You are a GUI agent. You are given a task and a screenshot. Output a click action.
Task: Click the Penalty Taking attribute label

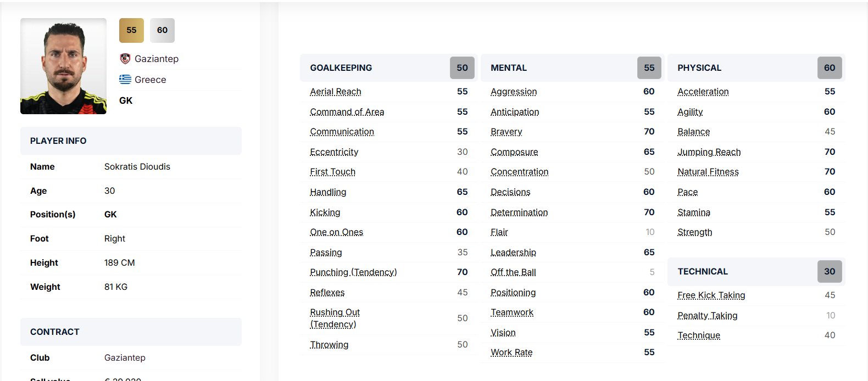coord(707,316)
